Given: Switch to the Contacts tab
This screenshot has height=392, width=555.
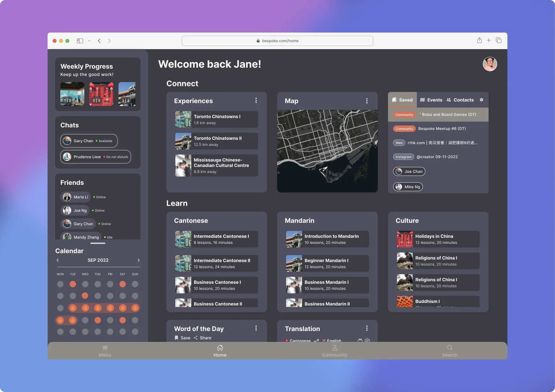Looking at the screenshot, I should click(x=461, y=100).
